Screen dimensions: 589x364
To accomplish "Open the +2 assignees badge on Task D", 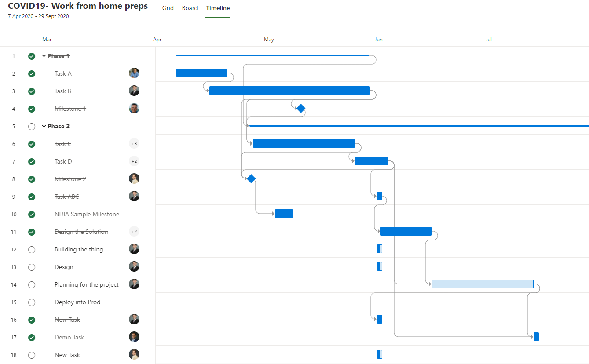I will pos(134,161).
